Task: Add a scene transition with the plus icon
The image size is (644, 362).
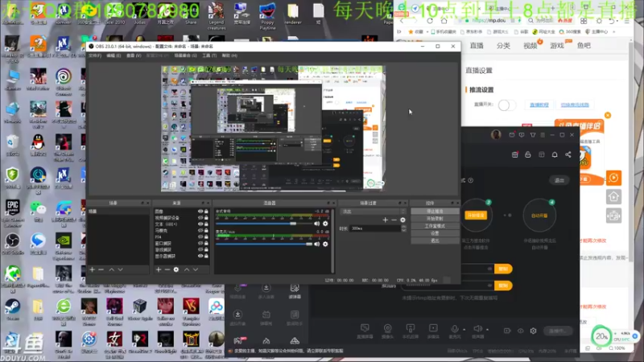Action: [386, 220]
